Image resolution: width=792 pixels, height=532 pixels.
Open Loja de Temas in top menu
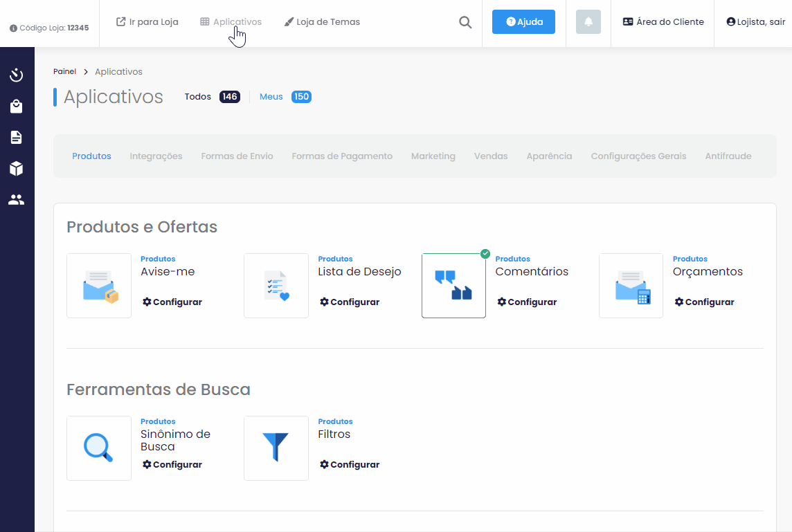(x=322, y=22)
